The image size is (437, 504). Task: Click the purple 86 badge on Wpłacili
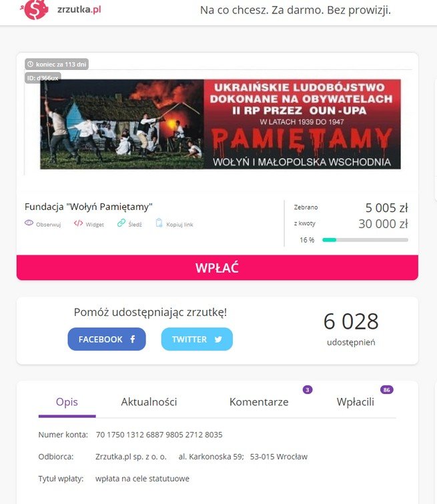click(x=386, y=390)
